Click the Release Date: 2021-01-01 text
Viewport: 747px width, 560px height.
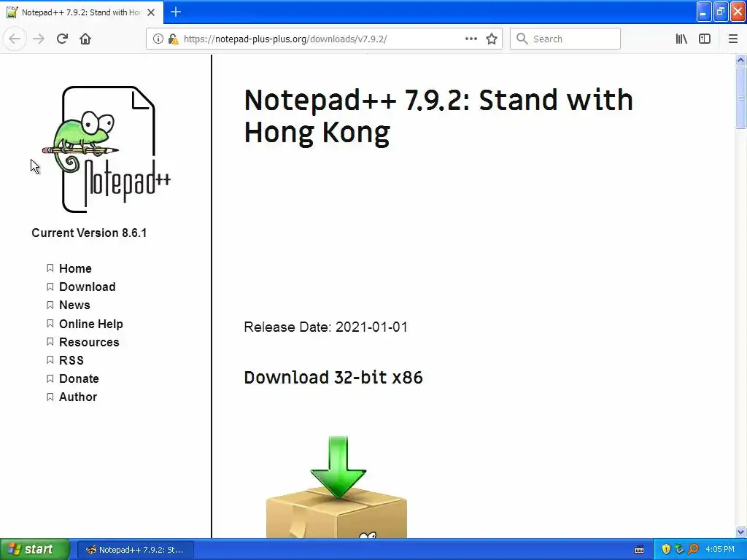(x=326, y=327)
